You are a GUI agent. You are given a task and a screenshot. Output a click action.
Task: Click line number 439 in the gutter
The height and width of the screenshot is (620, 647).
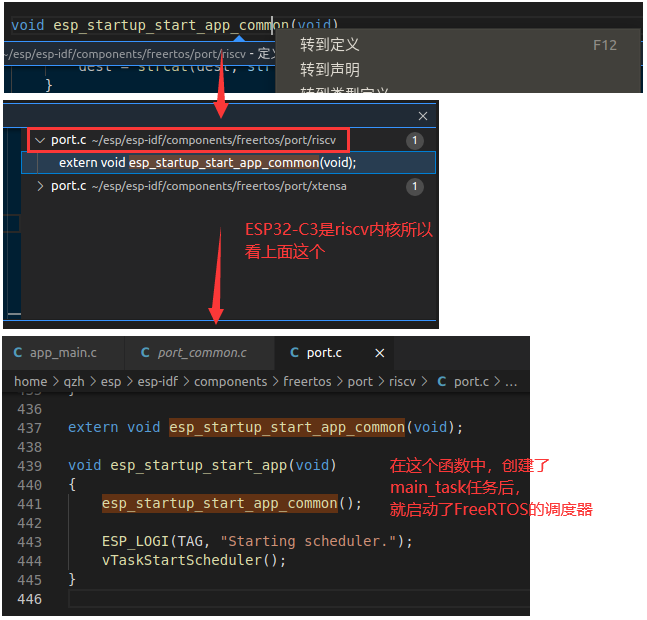pyautogui.click(x=29, y=466)
